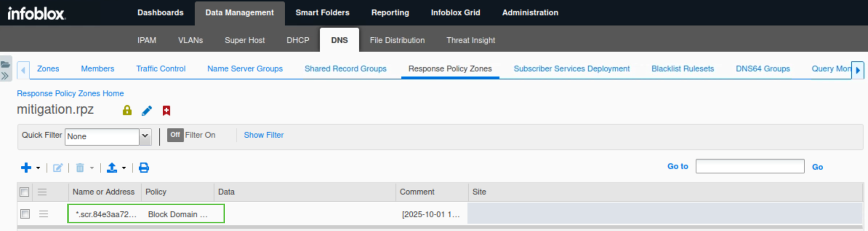Click the export upload arrow icon
The image size is (868, 231).
[x=112, y=168]
